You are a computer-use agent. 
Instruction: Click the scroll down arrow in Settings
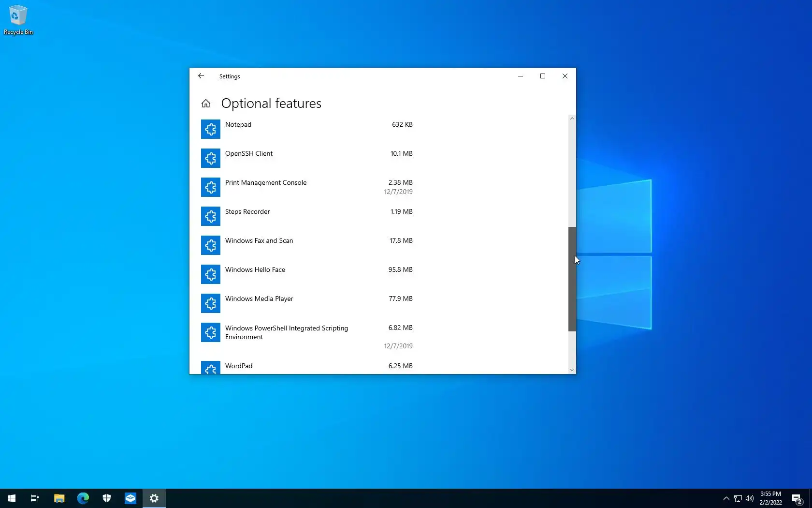point(572,370)
